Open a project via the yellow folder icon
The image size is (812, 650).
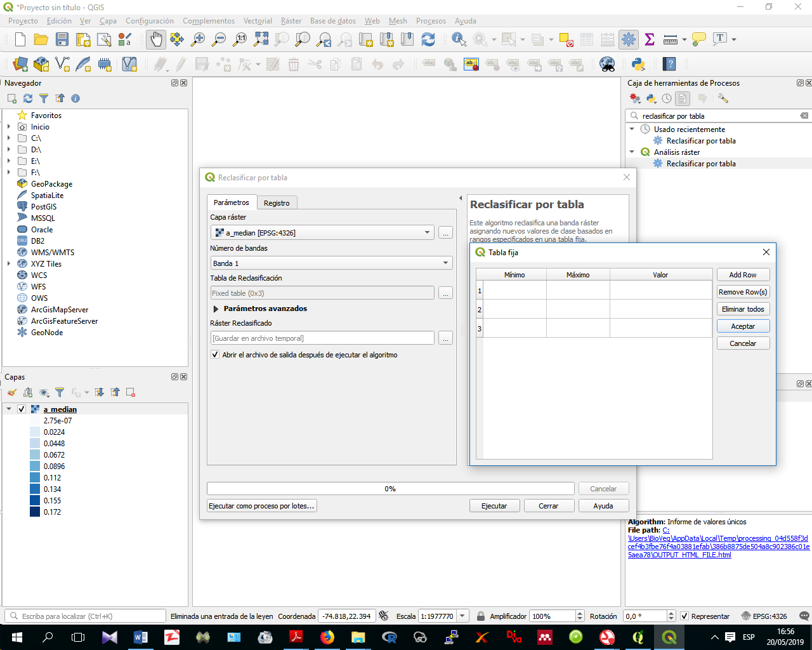[x=41, y=39]
